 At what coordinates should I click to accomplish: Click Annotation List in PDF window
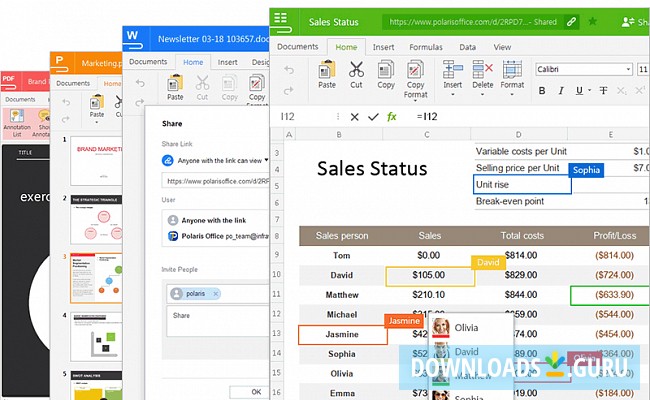click(x=17, y=123)
